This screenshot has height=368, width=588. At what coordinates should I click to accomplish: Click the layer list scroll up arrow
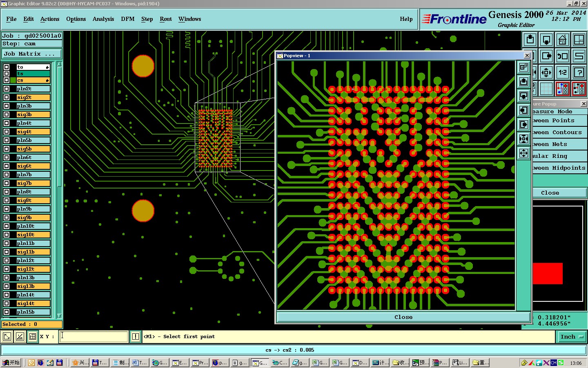[59, 64]
